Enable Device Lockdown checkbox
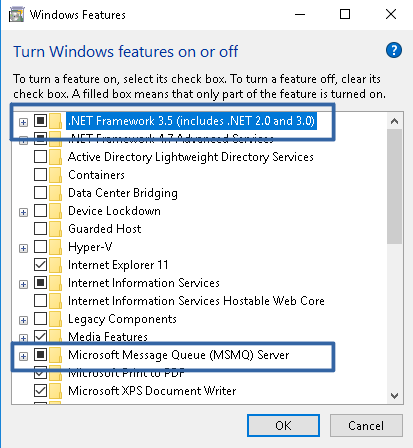This screenshot has width=413, height=448. click(x=40, y=210)
